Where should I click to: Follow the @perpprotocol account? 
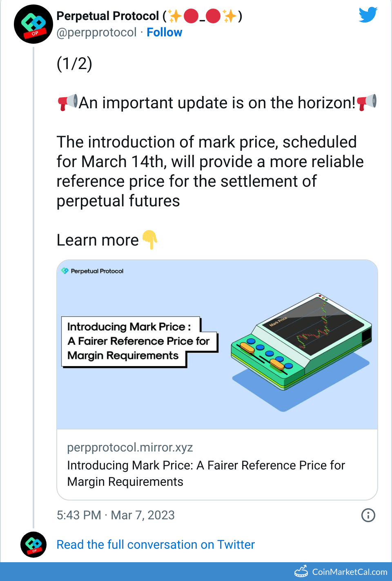pyautogui.click(x=164, y=32)
